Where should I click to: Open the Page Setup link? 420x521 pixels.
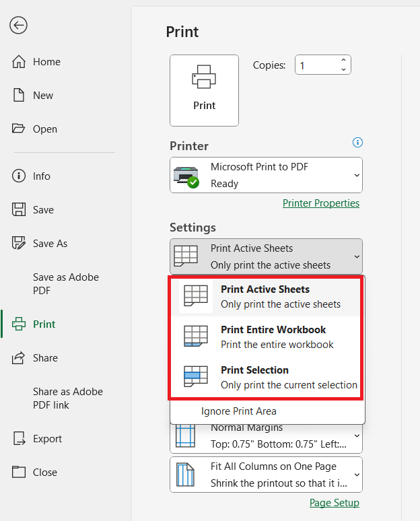point(335,503)
